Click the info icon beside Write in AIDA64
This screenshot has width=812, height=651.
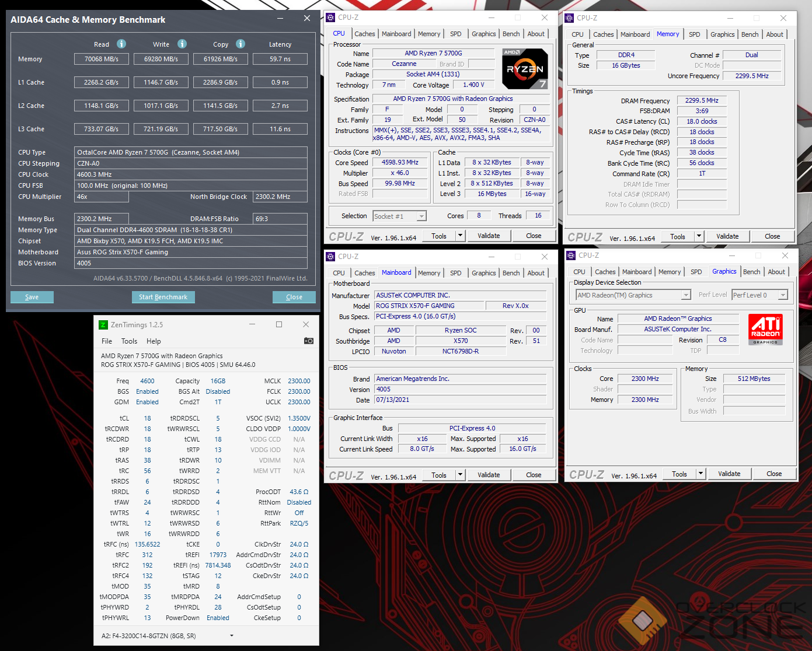[x=182, y=44]
